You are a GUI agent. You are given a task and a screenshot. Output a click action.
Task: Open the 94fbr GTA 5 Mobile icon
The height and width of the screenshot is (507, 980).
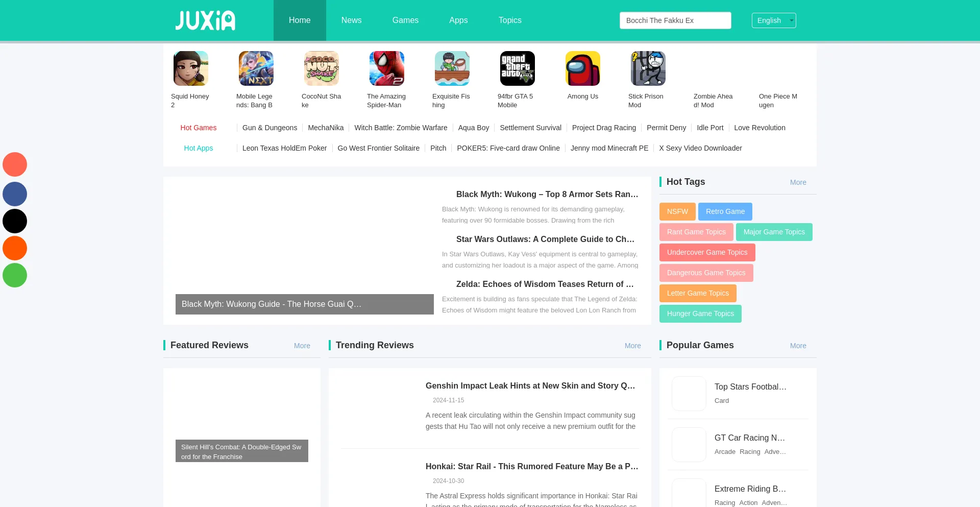point(518,68)
